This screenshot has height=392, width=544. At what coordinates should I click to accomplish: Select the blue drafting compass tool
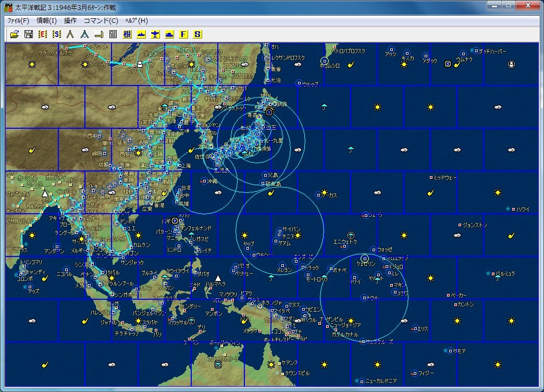pyautogui.click(x=85, y=34)
